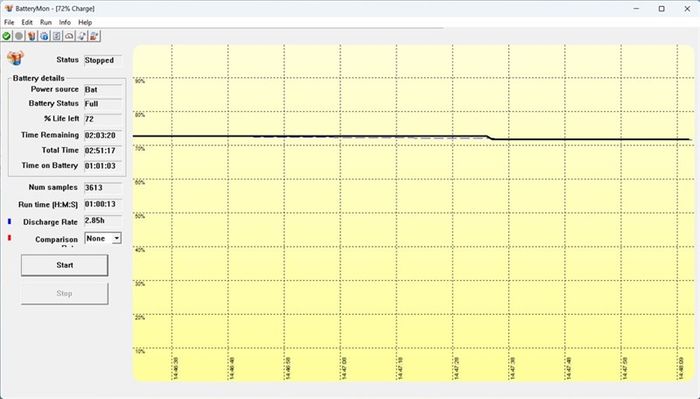Viewport: 700px width, 399px height.
Task: Click the last toolbar icon with red figure
Action: coord(94,36)
